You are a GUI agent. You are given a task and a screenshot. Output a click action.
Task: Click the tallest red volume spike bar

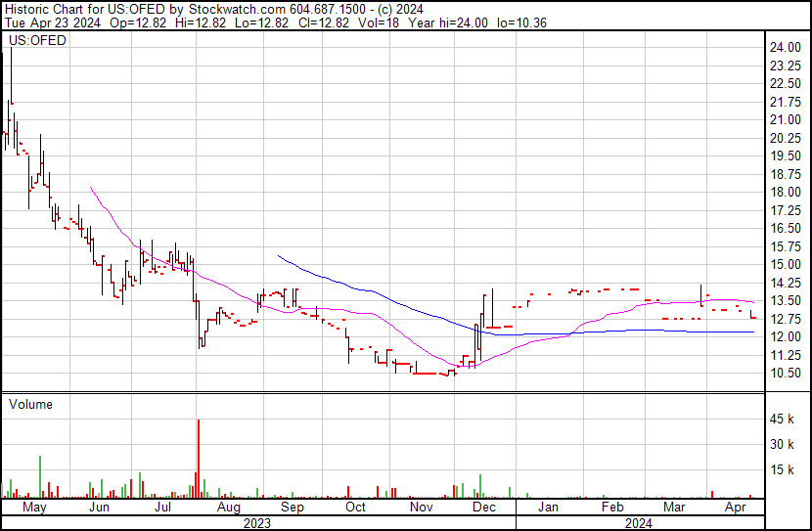[199, 460]
